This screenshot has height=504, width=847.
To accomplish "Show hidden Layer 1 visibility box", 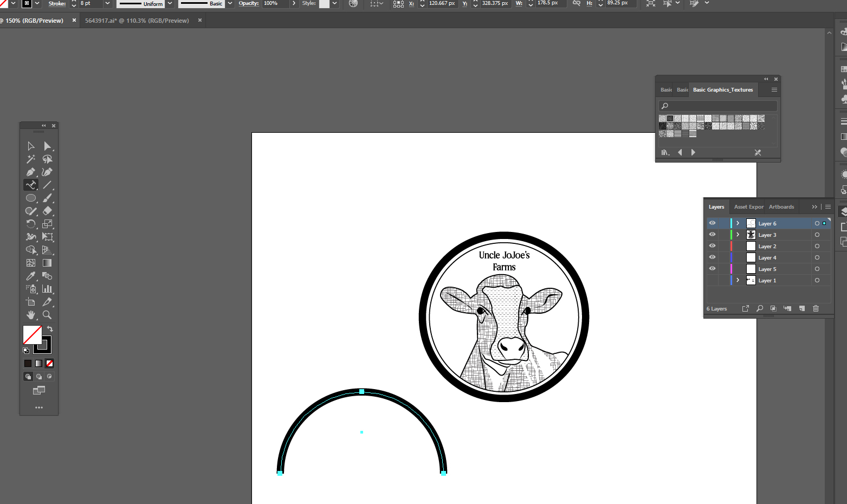I will (x=712, y=280).
